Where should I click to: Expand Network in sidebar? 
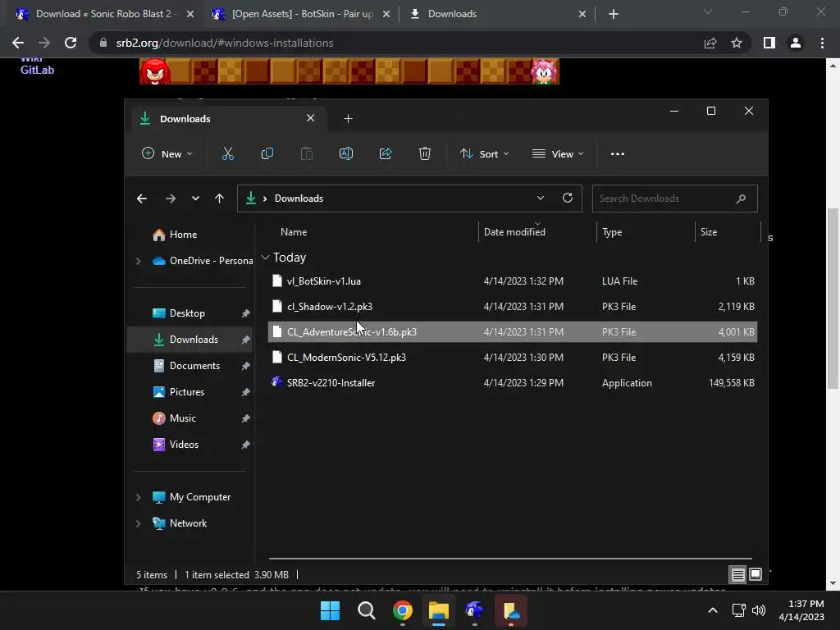138,523
